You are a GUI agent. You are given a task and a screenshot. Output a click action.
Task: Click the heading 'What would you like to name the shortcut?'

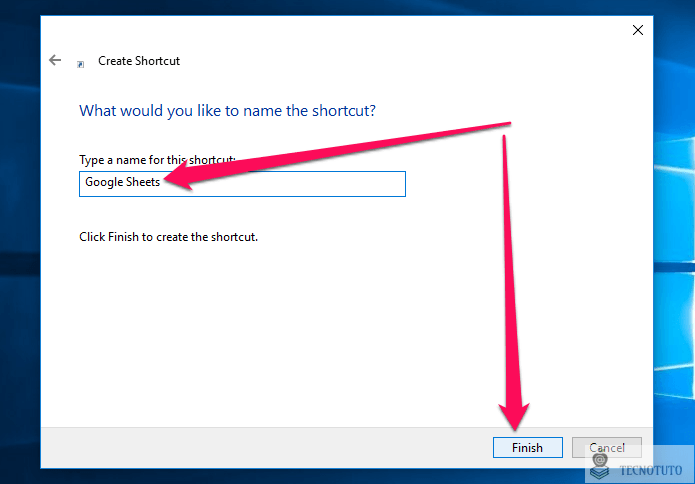(227, 110)
